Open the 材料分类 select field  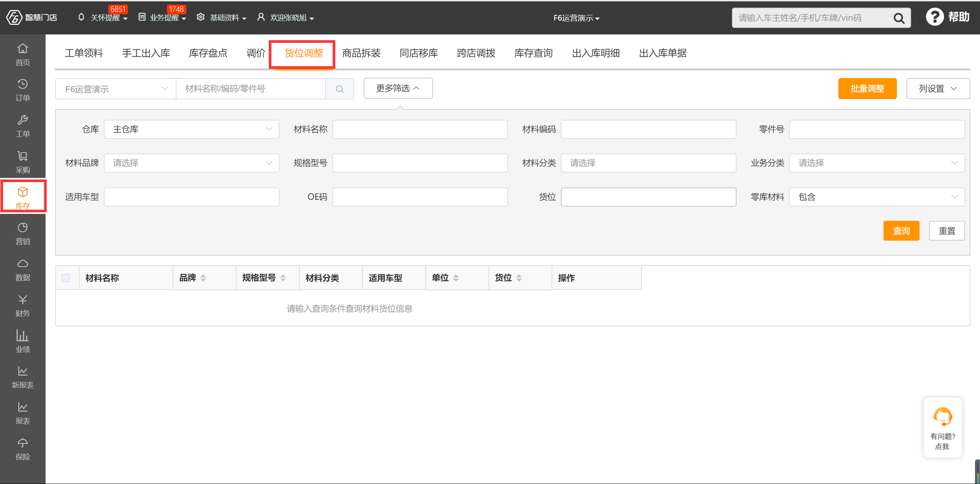648,163
